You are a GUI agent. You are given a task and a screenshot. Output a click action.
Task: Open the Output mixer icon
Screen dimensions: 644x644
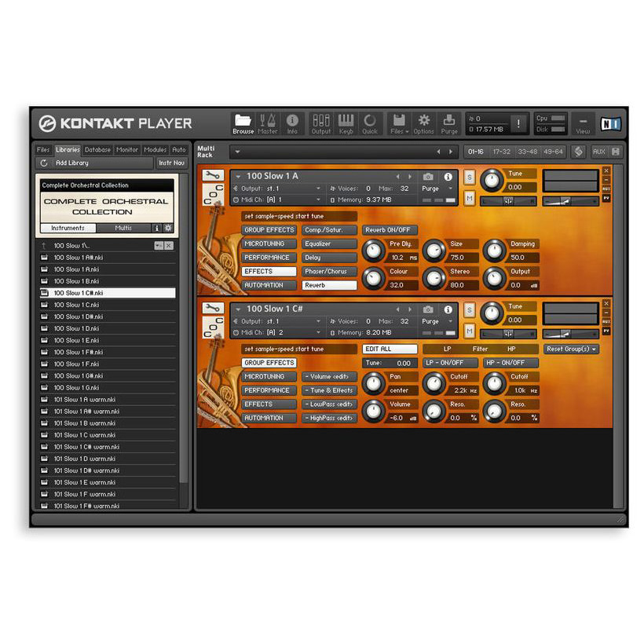coord(320,124)
